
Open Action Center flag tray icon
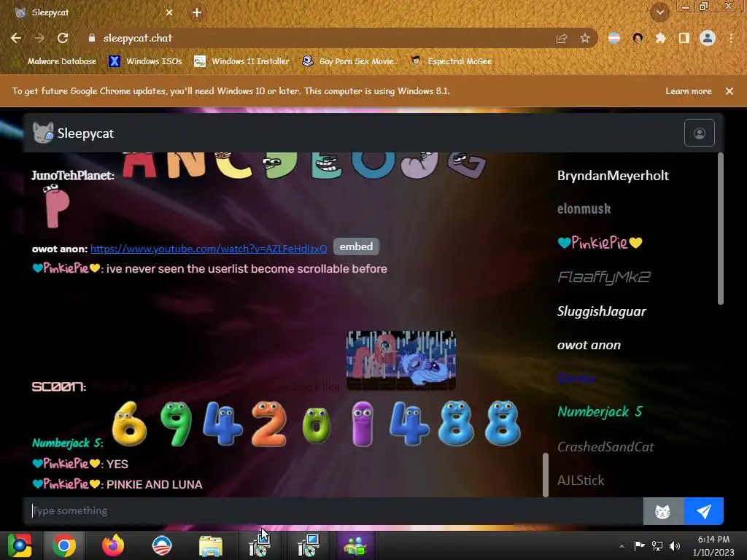pos(639,545)
